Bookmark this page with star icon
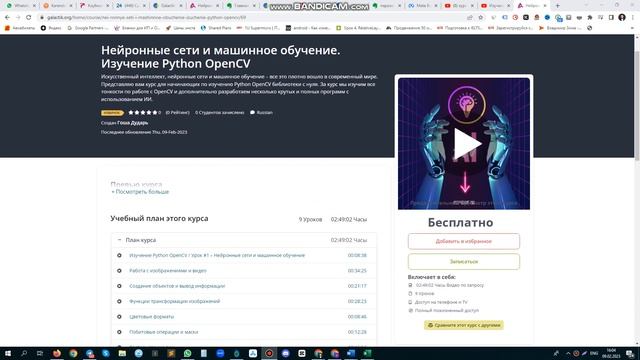 (x=480, y=18)
